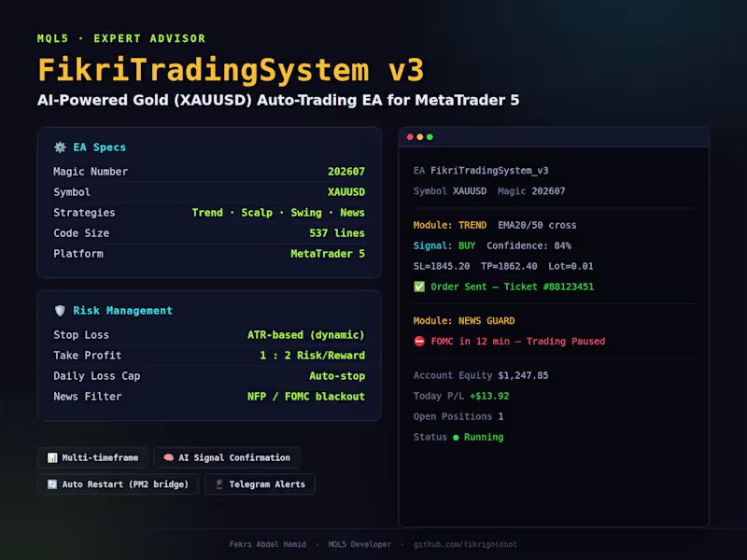Screen dimensions: 747x560
Task: Select the AI Signal Confirmation badge
Action: (227, 457)
